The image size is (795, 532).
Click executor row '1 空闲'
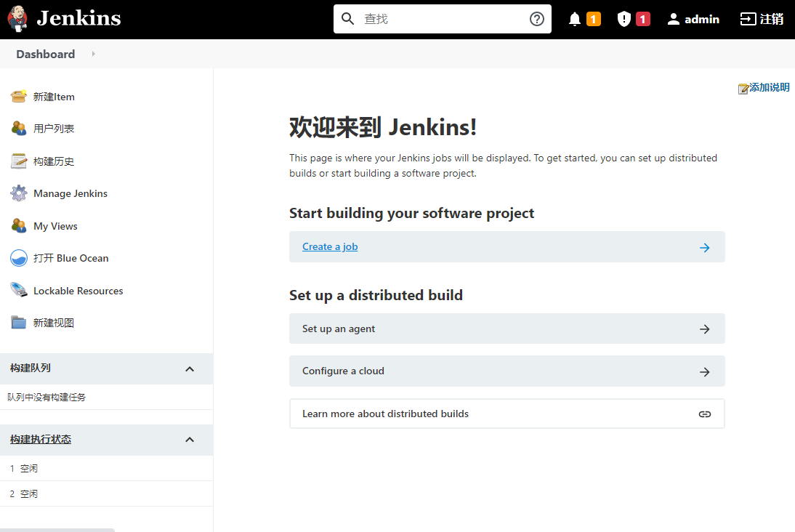pos(107,468)
